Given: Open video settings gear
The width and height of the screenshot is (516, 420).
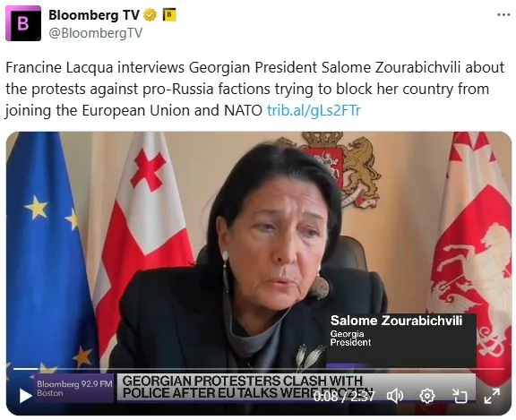Looking at the screenshot, I should click(427, 396).
